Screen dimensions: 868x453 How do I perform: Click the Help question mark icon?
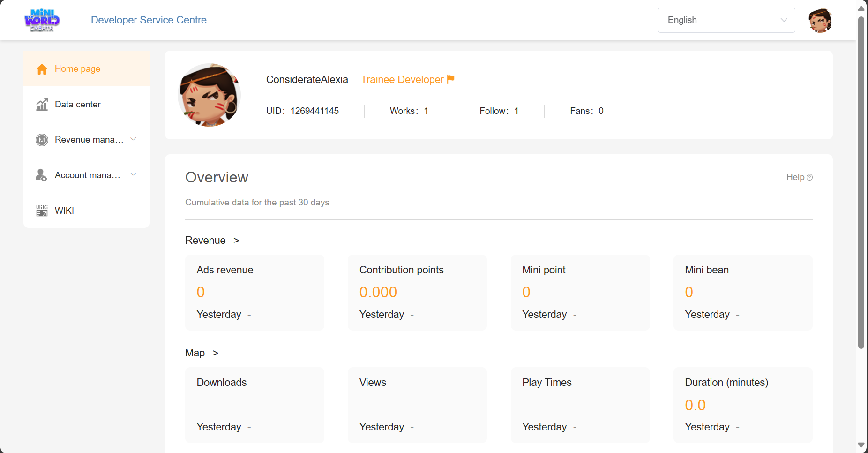[x=809, y=177]
